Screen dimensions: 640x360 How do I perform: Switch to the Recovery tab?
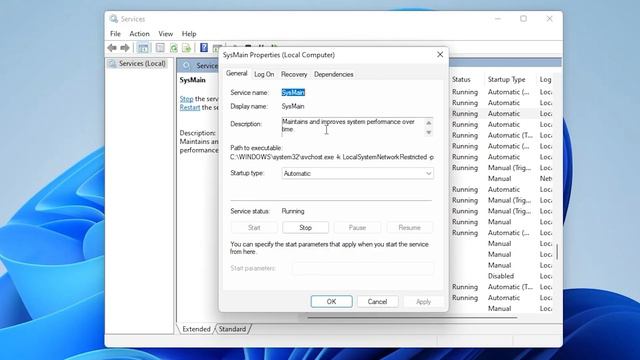[294, 74]
